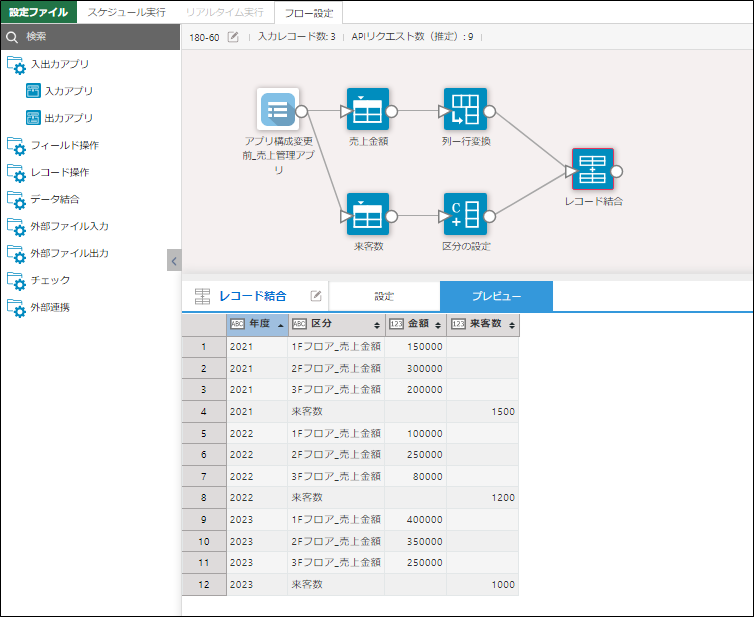Click the 売上金額 filter node icon
The width and height of the screenshot is (756, 617).
(367, 111)
